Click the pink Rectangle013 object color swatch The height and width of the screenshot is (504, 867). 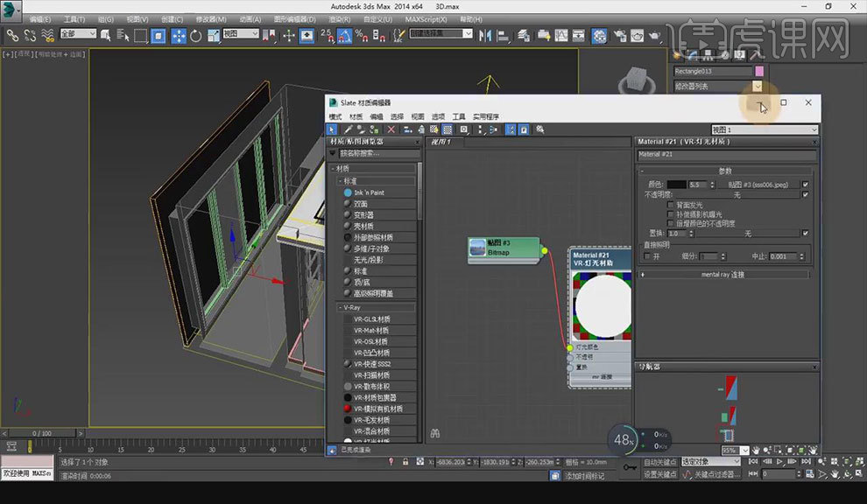coord(759,71)
